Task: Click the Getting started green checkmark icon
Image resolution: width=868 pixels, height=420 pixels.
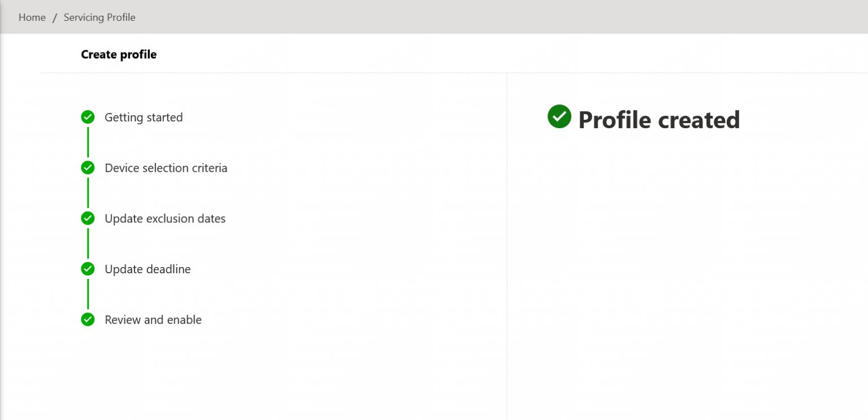Action: 88,117
